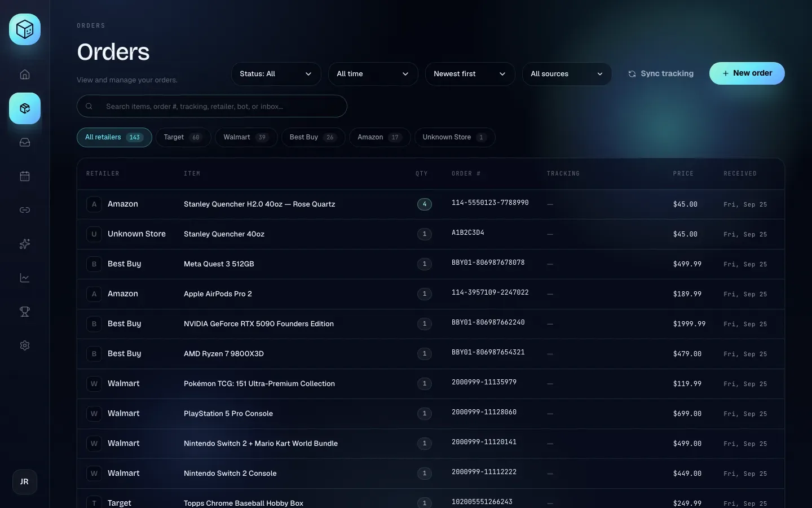Open the Newest first sort dropdown
Screen dimensions: 812x508
click(470, 74)
